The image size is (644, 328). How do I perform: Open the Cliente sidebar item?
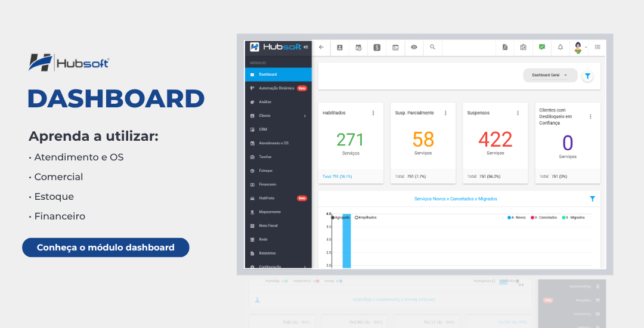278,116
